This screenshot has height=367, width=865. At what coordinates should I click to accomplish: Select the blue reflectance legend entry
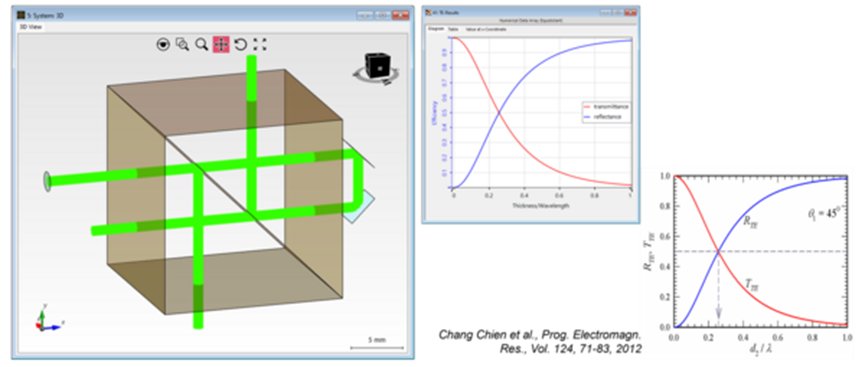pyautogui.click(x=605, y=117)
